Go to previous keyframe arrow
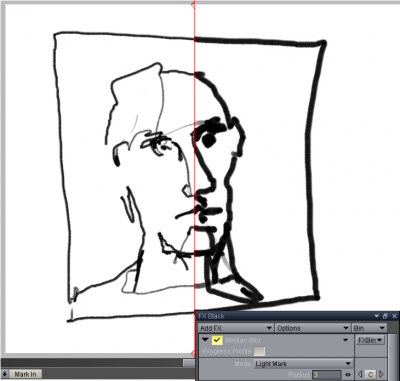The image size is (400, 381). click(x=360, y=374)
